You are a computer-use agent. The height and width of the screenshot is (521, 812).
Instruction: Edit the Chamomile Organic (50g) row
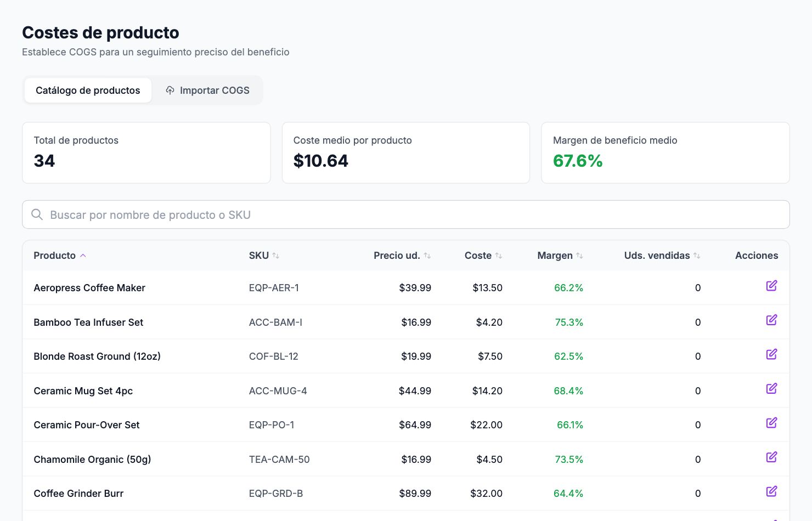click(x=771, y=457)
